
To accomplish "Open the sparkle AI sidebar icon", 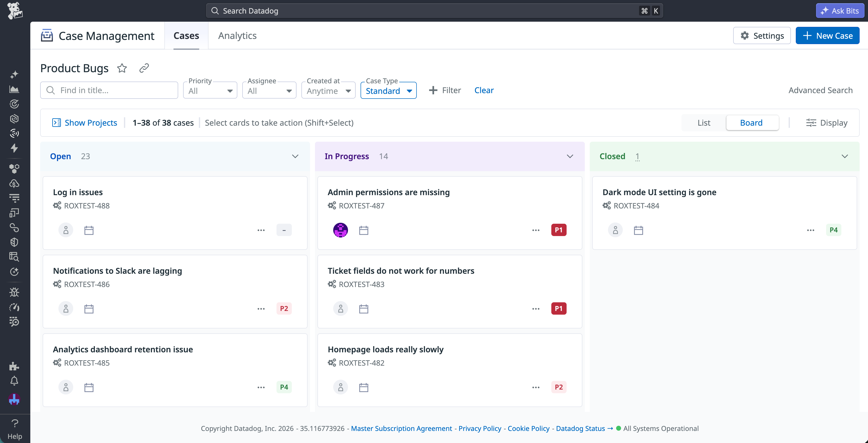I will [14, 74].
